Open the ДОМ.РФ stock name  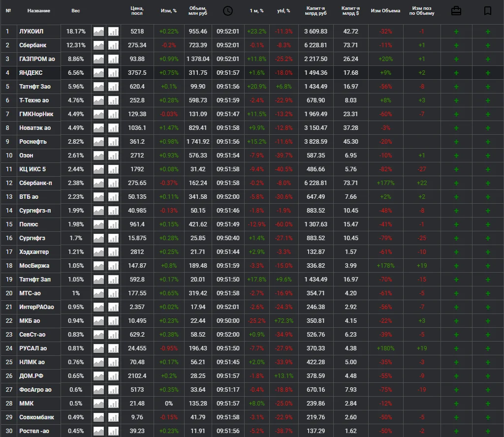31,376
